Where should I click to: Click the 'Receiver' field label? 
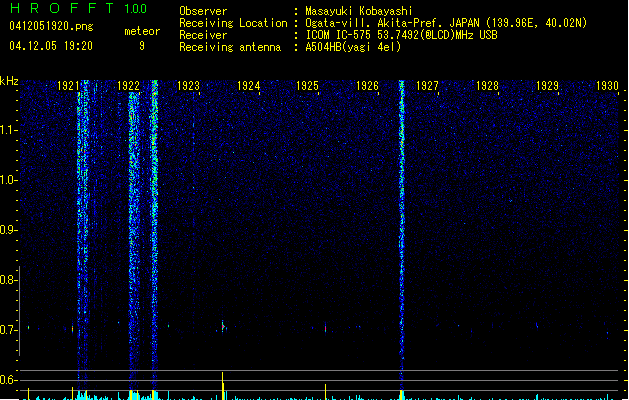(x=203, y=35)
